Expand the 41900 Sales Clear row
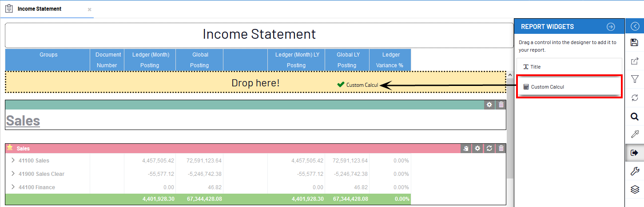Image resolution: width=644 pixels, height=207 pixels. click(13, 174)
